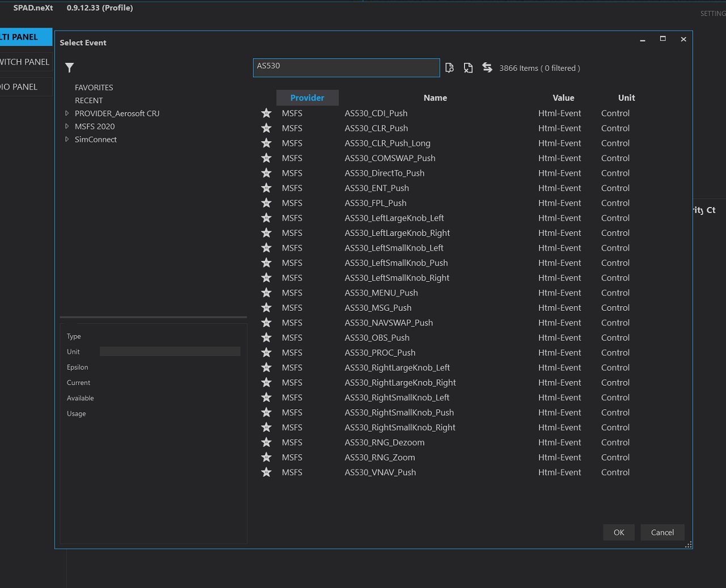
Task: Expand the MSFS 2020 tree node
Action: [x=67, y=126]
